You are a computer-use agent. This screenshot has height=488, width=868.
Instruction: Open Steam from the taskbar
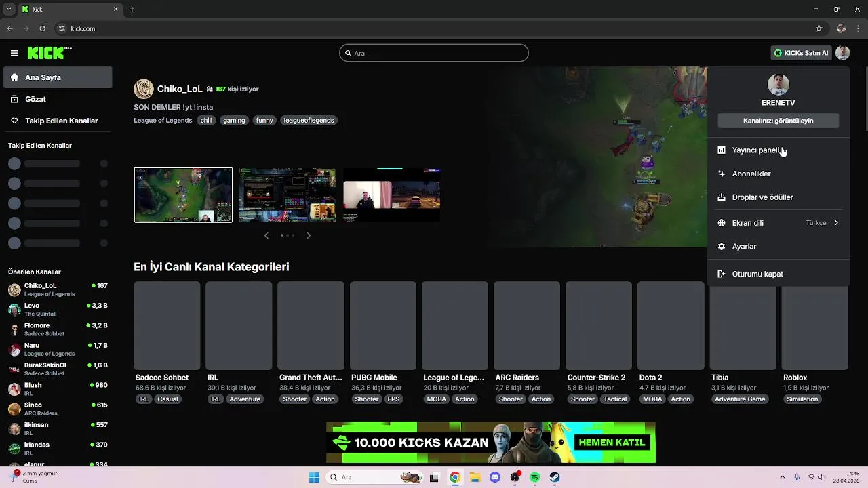point(555,477)
